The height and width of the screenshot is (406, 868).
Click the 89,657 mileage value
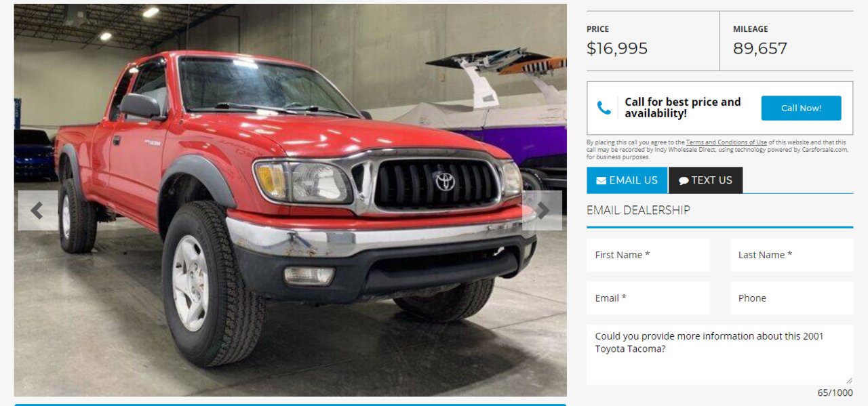tap(760, 49)
